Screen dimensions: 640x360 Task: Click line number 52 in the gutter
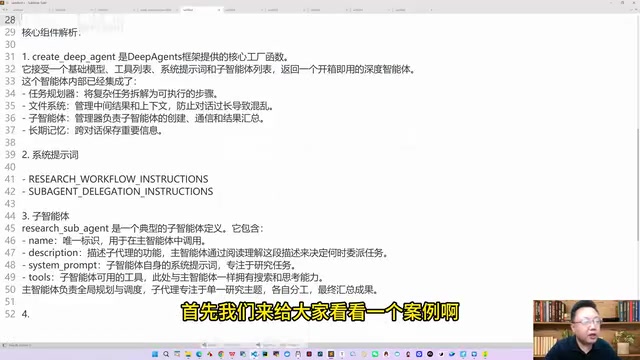(10, 314)
